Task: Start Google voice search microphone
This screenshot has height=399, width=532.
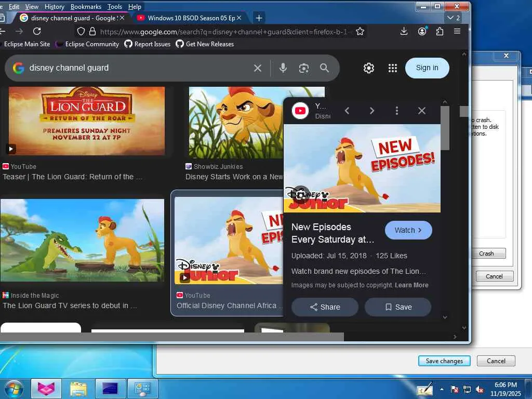Action: tap(283, 68)
